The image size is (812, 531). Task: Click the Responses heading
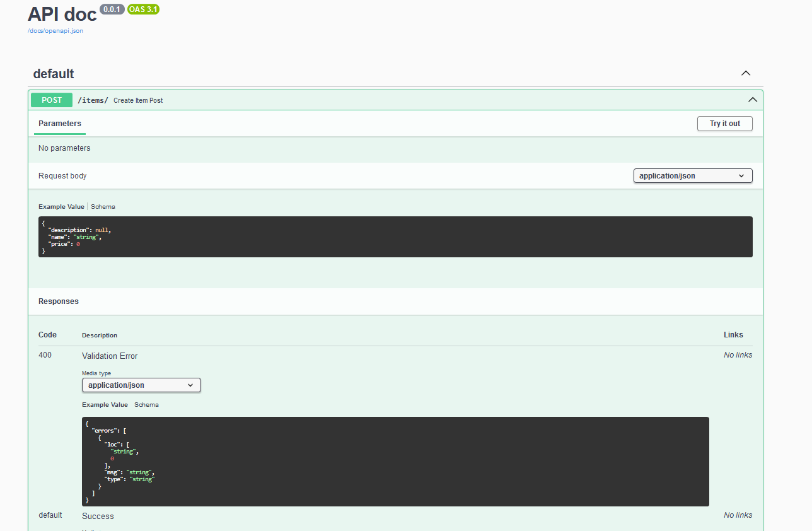click(59, 301)
